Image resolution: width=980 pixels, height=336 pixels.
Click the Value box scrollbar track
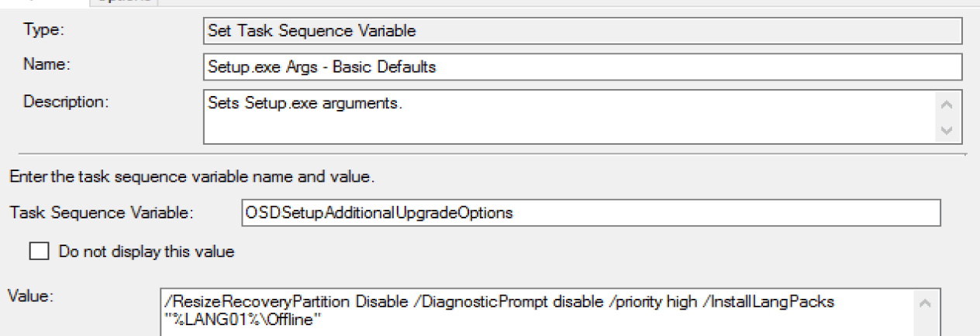pos(926,325)
